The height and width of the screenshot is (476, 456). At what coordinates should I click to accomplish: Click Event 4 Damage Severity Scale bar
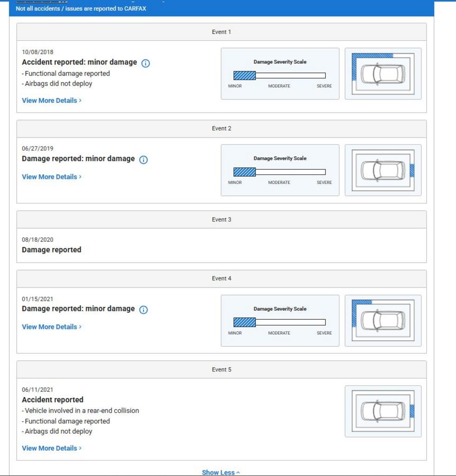[x=279, y=323]
